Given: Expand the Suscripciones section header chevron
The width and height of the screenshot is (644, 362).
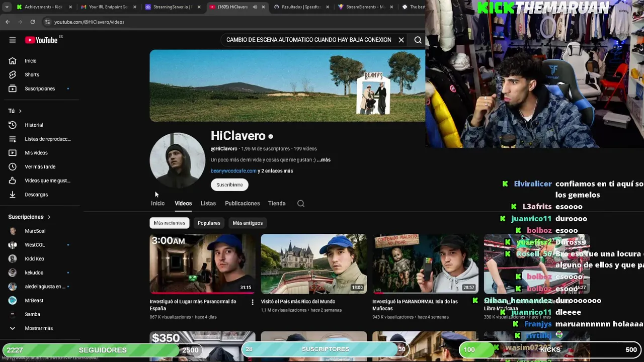Looking at the screenshot, I should pyautogui.click(x=49, y=217).
